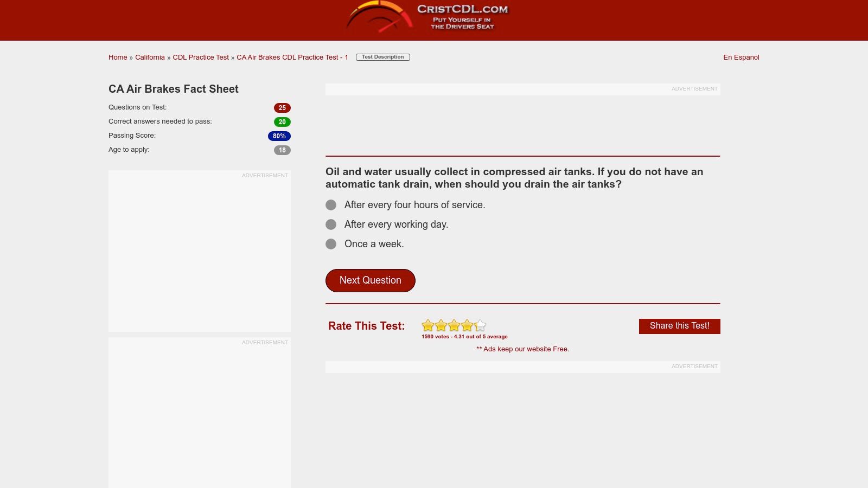The width and height of the screenshot is (868, 488).
Task: Navigate to CDL Practice Test breadcrumb
Action: pyautogui.click(x=201, y=57)
